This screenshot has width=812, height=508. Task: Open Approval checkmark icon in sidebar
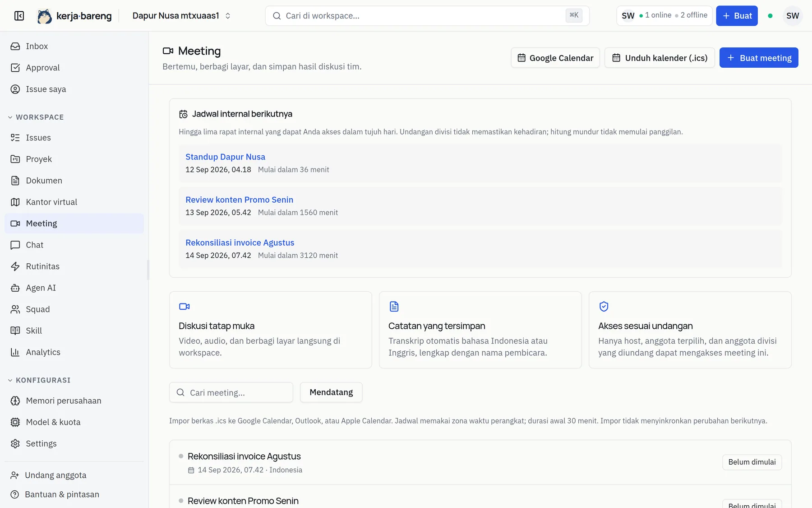point(15,68)
